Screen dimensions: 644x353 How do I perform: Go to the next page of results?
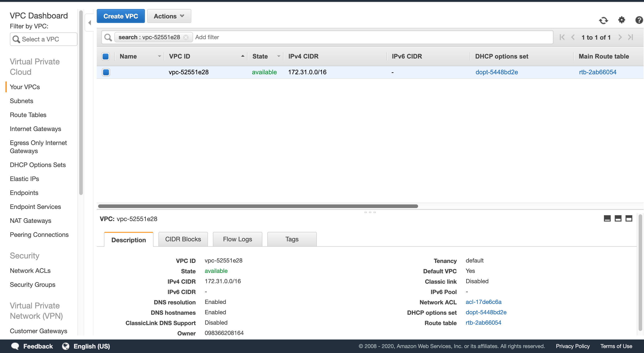tap(620, 37)
